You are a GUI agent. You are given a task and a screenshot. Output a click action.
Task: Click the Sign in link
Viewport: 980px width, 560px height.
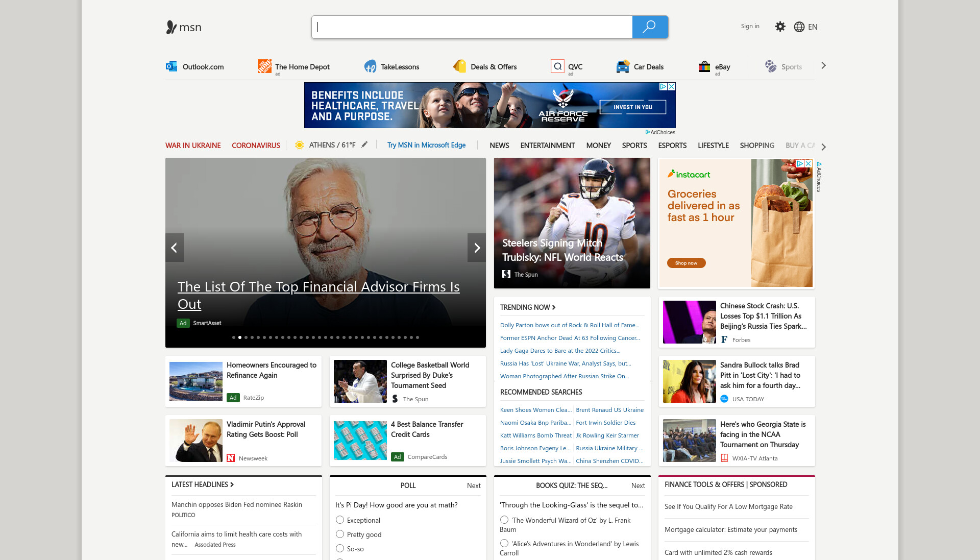click(x=750, y=26)
